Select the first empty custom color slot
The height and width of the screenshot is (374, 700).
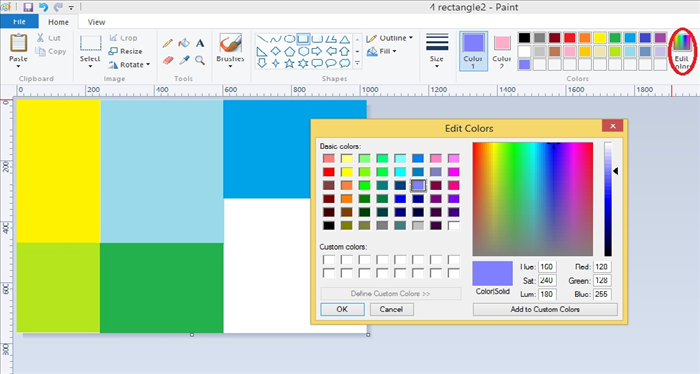click(329, 260)
